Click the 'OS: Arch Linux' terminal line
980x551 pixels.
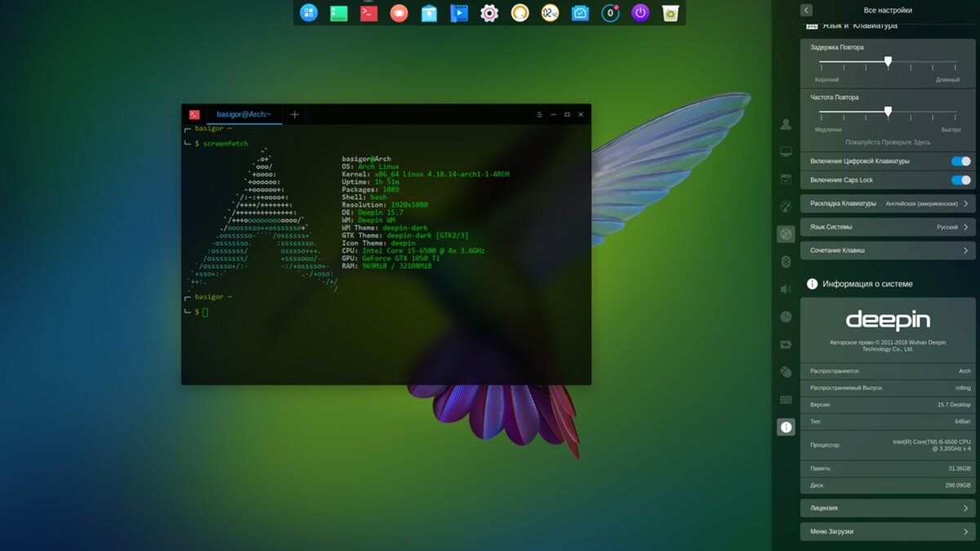(x=371, y=167)
